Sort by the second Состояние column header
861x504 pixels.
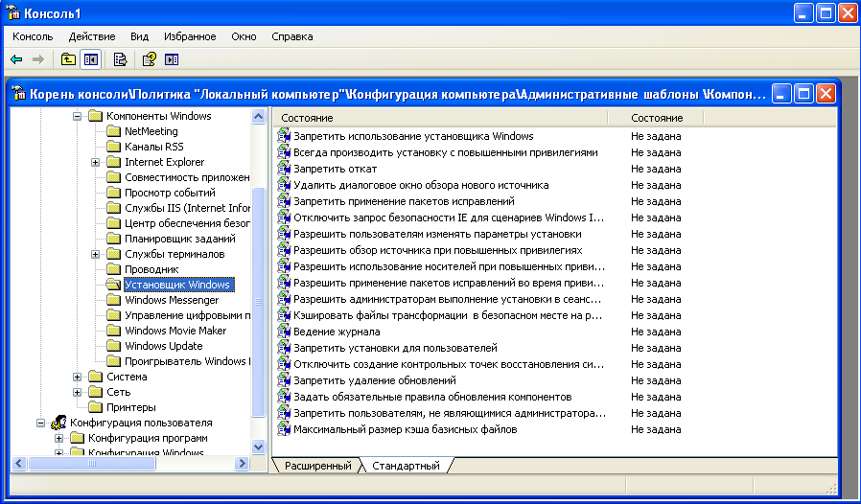[x=657, y=118]
